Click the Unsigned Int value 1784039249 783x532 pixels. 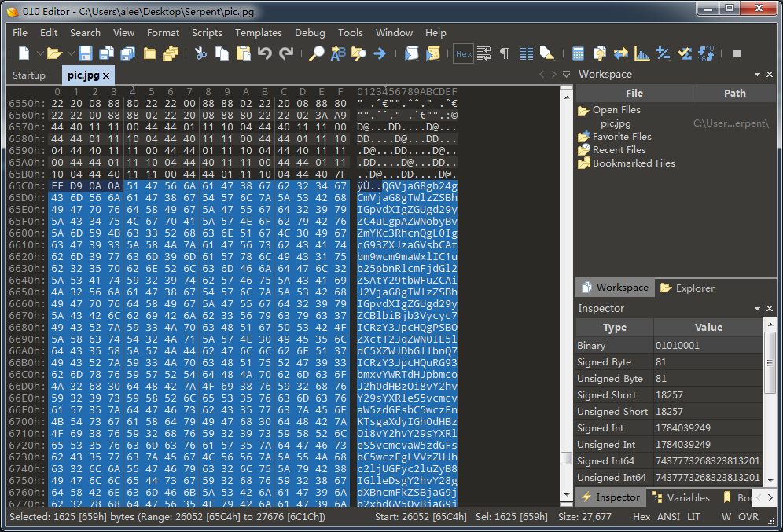pos(682,445)
